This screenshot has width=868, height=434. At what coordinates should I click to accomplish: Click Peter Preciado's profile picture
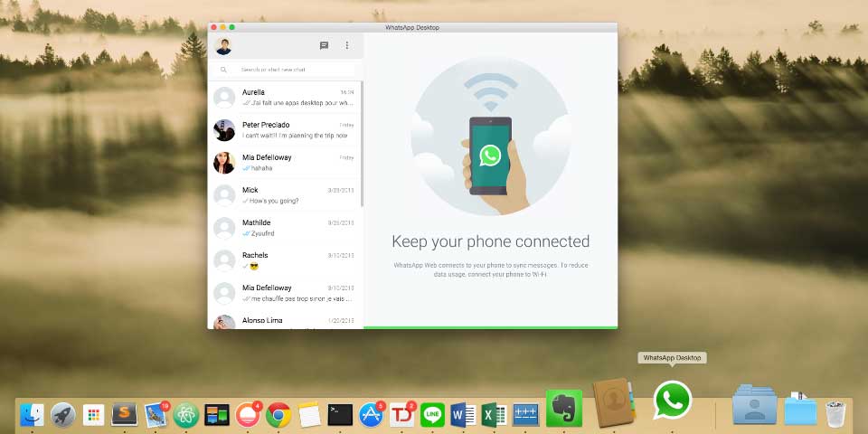(x=224, y=130)
